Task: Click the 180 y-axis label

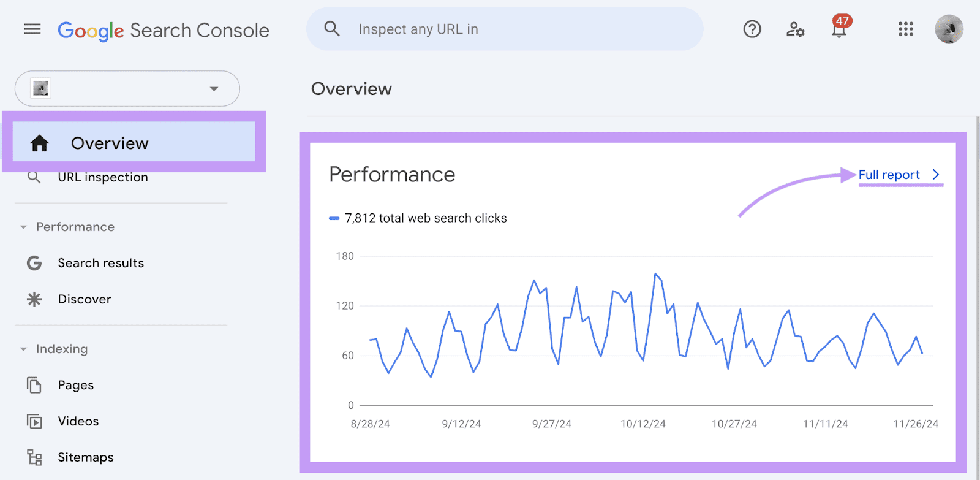Action: pos(345,256)
